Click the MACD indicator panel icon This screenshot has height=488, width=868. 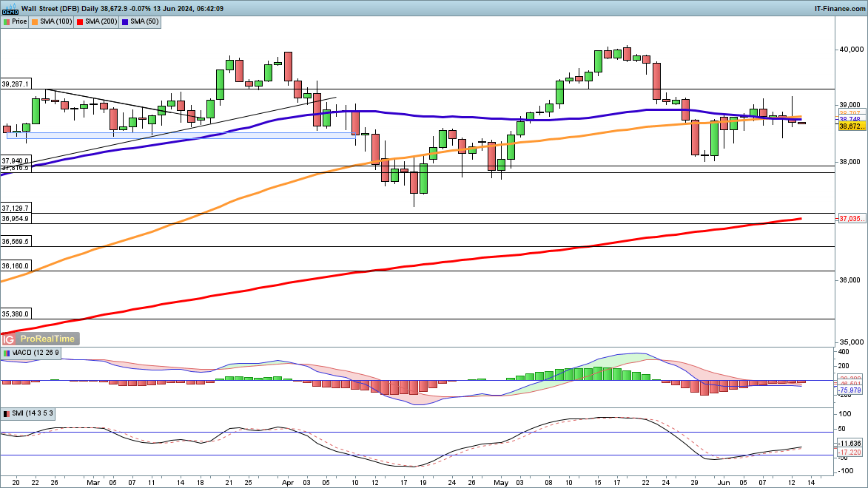[x=7, y=353]
